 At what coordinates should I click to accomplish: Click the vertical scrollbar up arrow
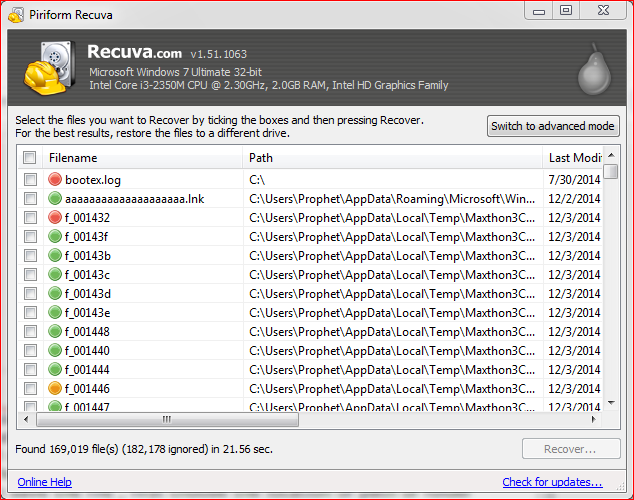(x=611, y=155)
